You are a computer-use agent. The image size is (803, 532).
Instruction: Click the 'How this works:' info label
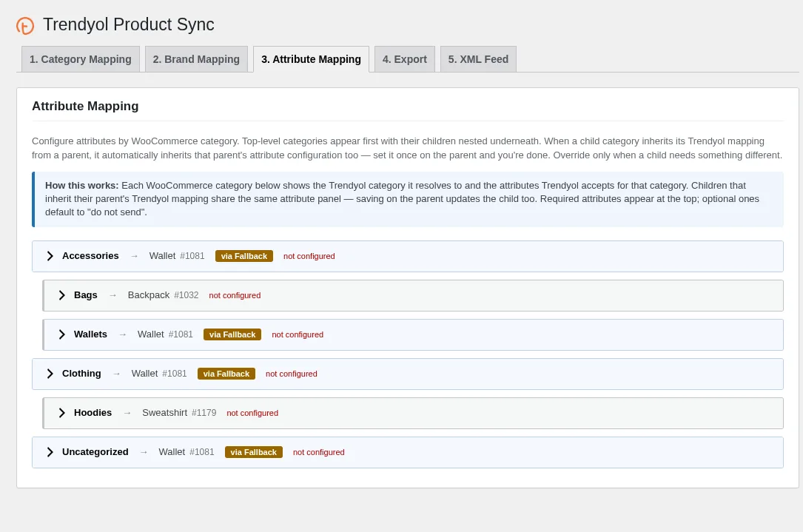pos(81,186)
